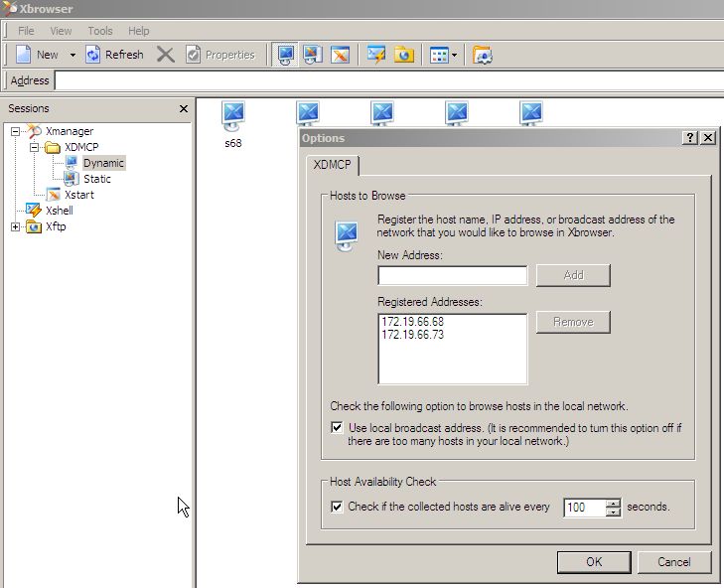
Task: Expand the Xftp tree node
Action: [15, 226]
